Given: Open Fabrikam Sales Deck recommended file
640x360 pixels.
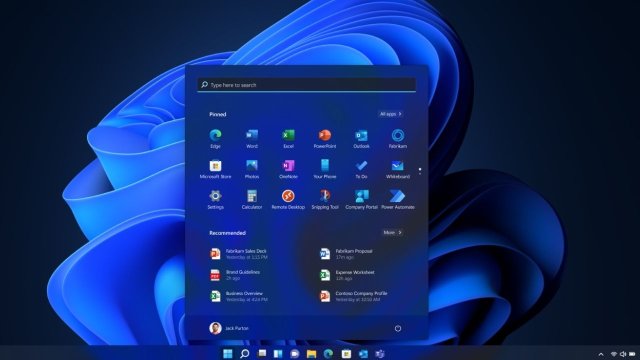Looking at the screenshot, I should click(x=239, y=254).
